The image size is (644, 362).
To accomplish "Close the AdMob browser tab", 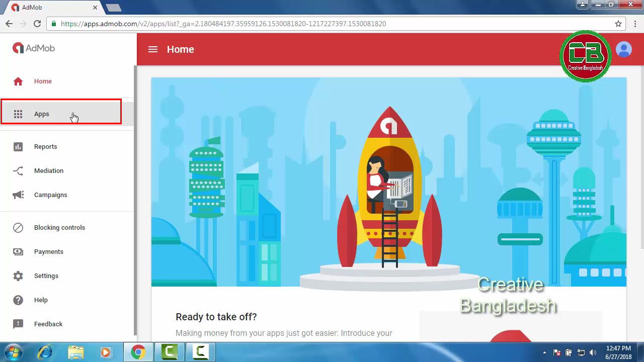I will (x=95, y=8).
